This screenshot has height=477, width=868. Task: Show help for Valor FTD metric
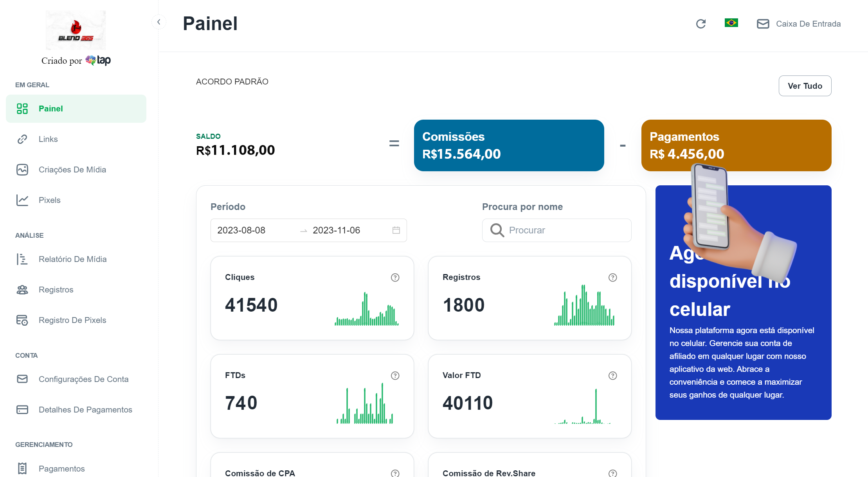(613, 376)
